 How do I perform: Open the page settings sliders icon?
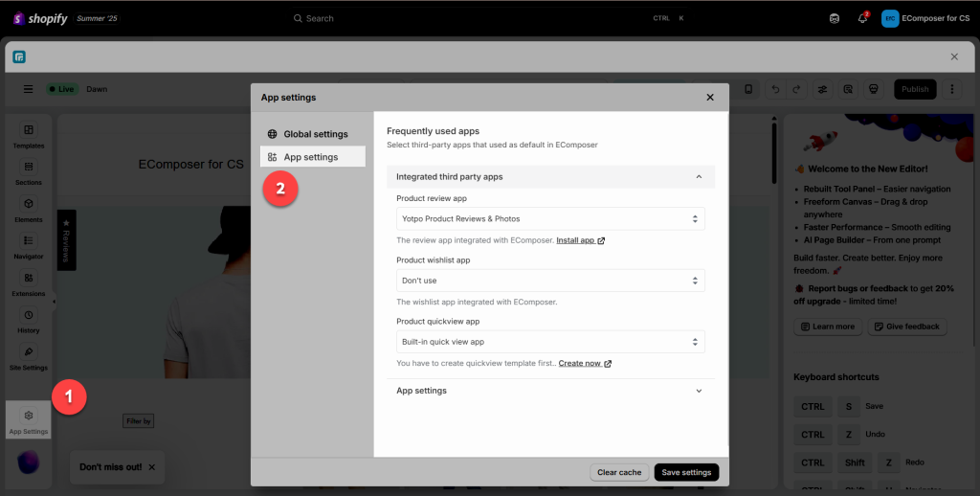click(822, 89)
